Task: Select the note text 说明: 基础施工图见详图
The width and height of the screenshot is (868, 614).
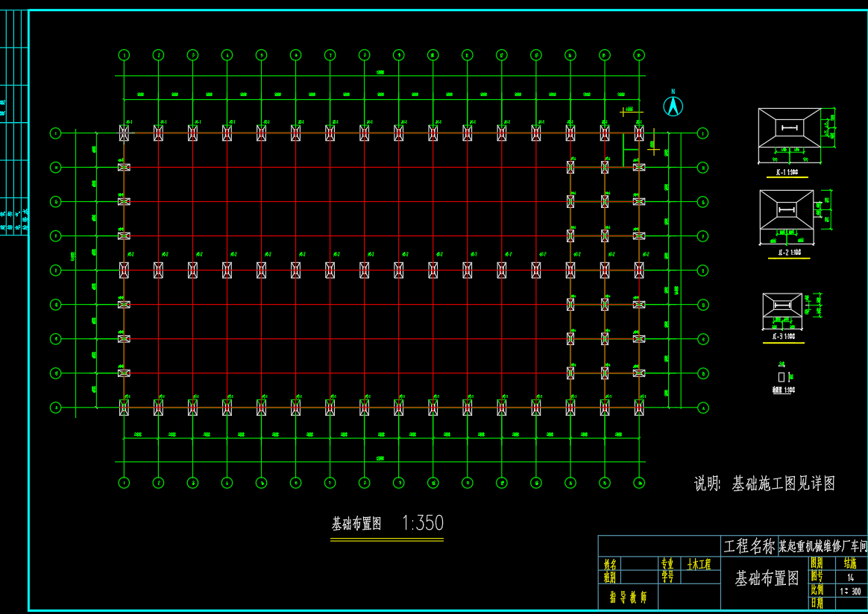Action: (x=764, y=484)
